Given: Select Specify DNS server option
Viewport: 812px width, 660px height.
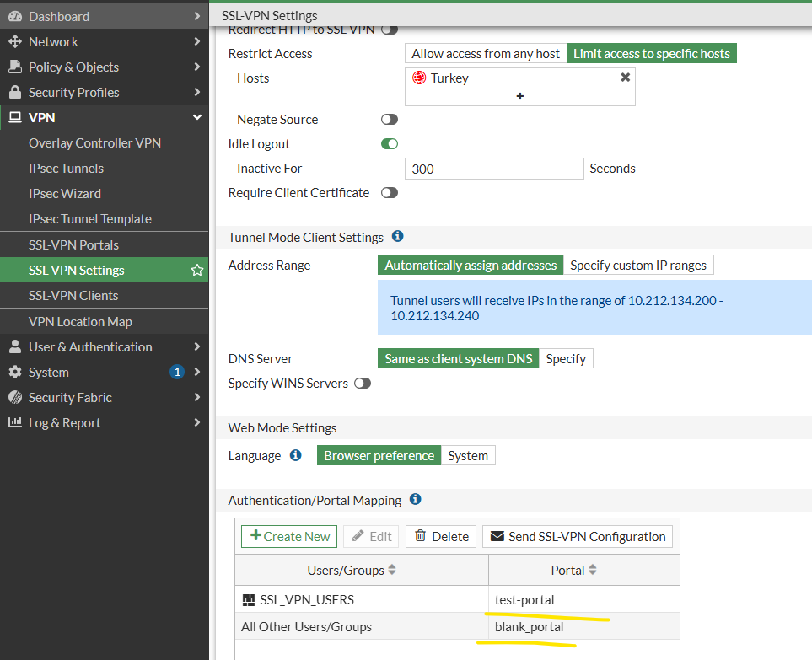Looking at the screenshot, I should pyautogui.click(x=566, y=359).
